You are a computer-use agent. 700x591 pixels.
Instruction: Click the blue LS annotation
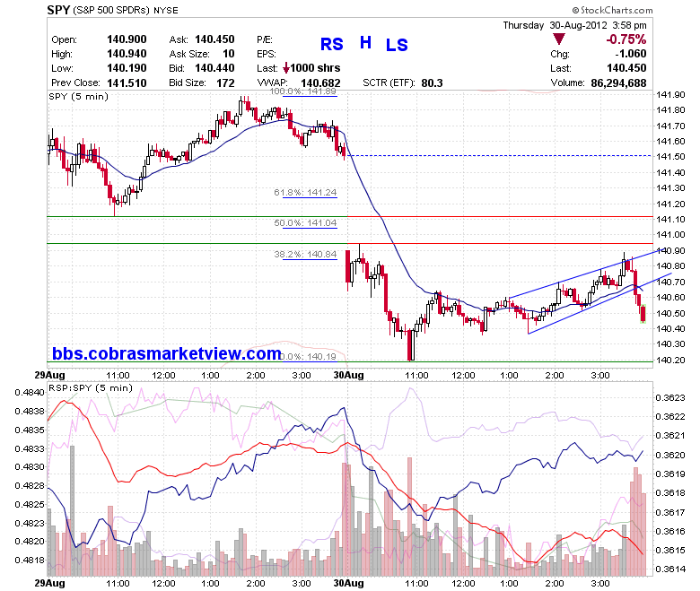[397, 45]
